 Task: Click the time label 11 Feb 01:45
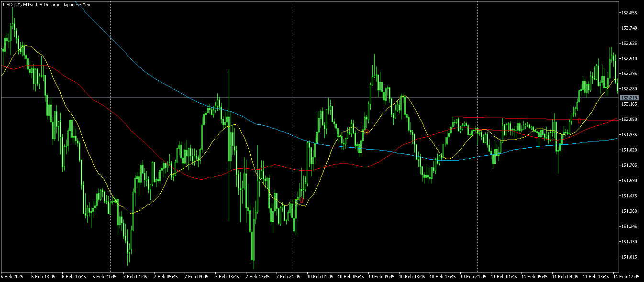(x=504, y=276)
